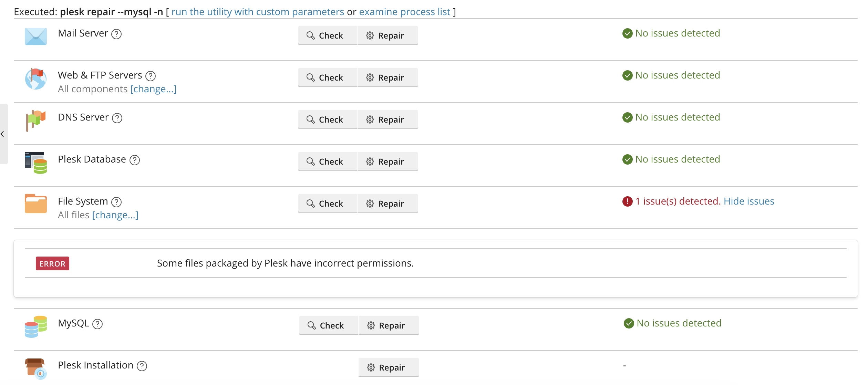Click green checkmark status icon for MySQL
Image resolution: width=868 pixels, height=385 pixels.
coord(629,323)
